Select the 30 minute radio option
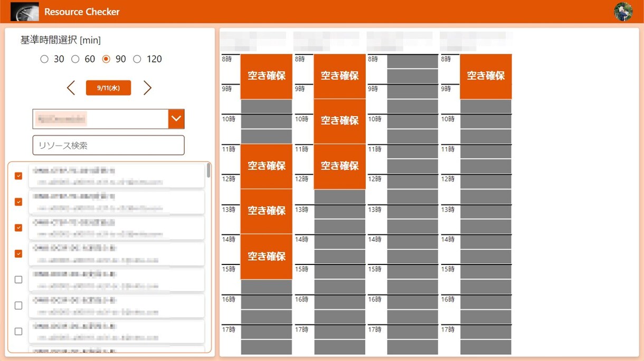The height and width of the screenshot is (361, 644). tap(44, 59)
